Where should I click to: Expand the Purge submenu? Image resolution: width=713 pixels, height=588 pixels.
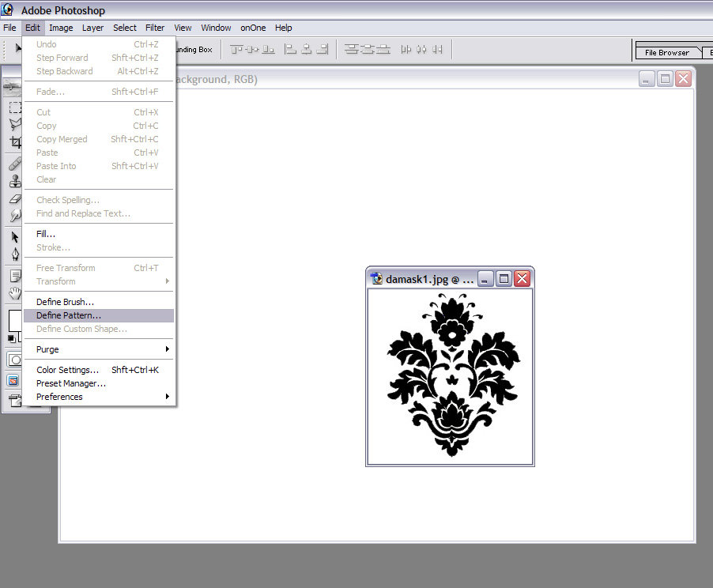tap(99, 349)
